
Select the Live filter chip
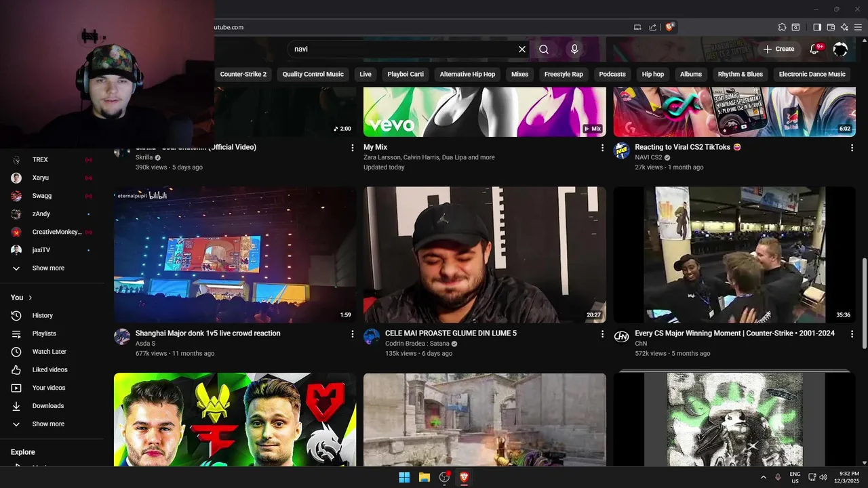(366, 75)
